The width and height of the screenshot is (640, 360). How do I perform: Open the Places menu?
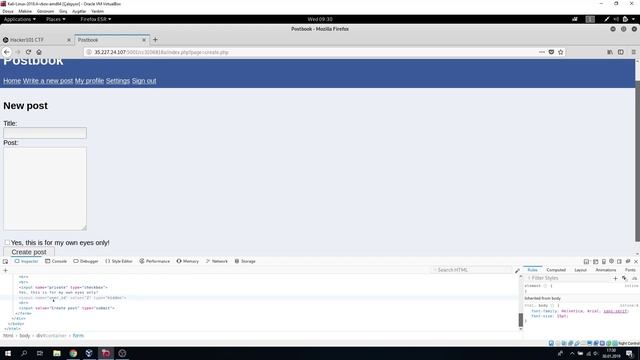[56, 19]
